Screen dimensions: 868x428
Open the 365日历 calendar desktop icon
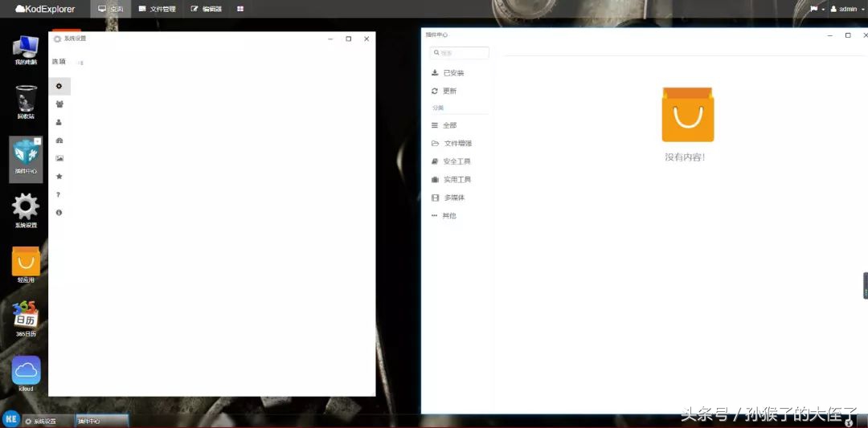[x=26, y=319]
